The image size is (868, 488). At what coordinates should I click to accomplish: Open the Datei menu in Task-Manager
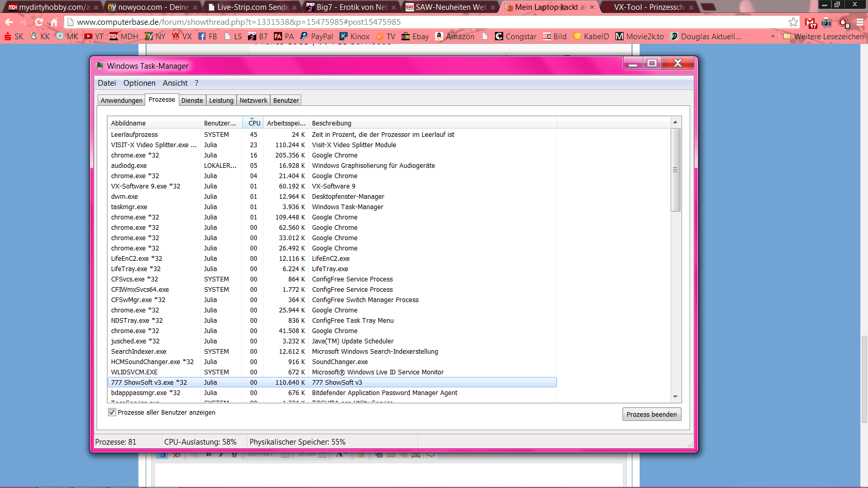pos(107,83)
